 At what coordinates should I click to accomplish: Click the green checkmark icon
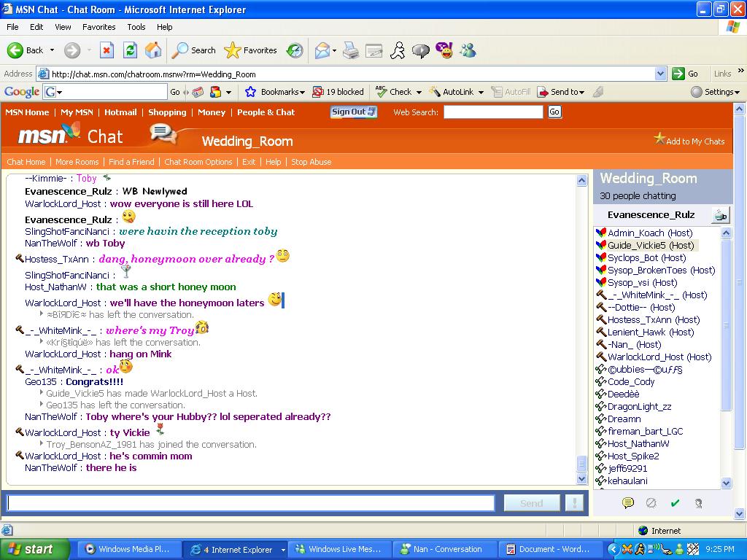pyautogui.click(x=675, y=503)
